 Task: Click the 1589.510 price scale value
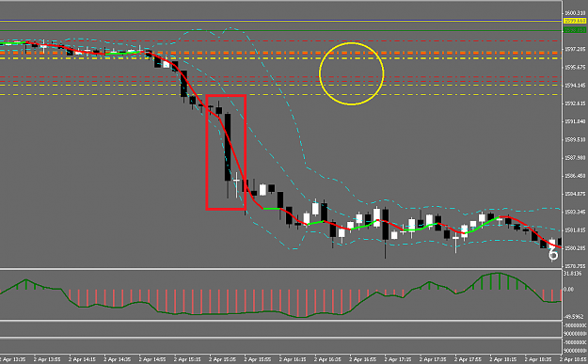pos(575,140)
